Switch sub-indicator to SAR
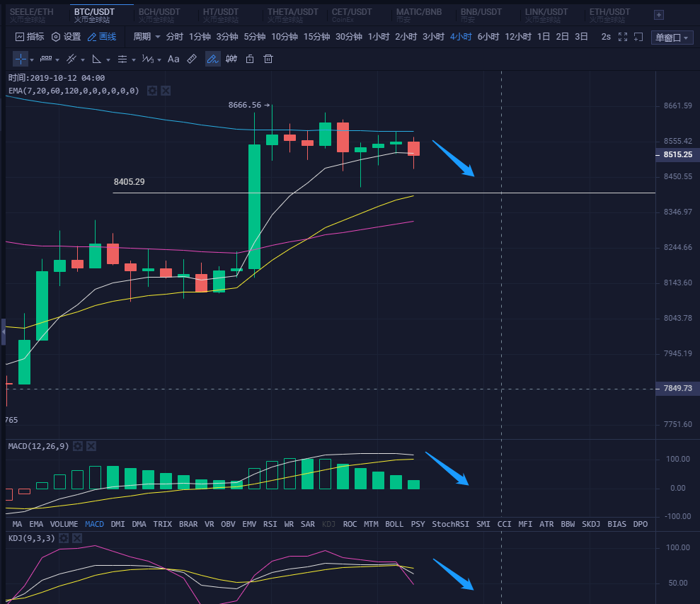Image resolution: width=700 pixels, height=604 pixels. point(308,524)
